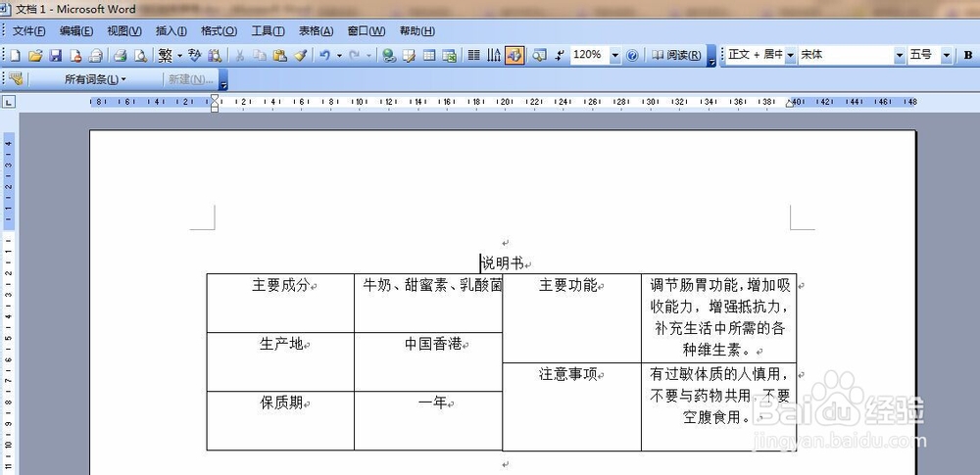Create a new blank document
This screenshot has height=475, width=980.
pyautogui.click(x=15, y=56)
